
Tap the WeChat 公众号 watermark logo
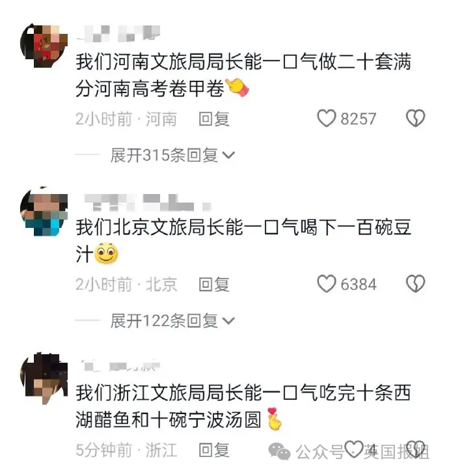point(279,451)
